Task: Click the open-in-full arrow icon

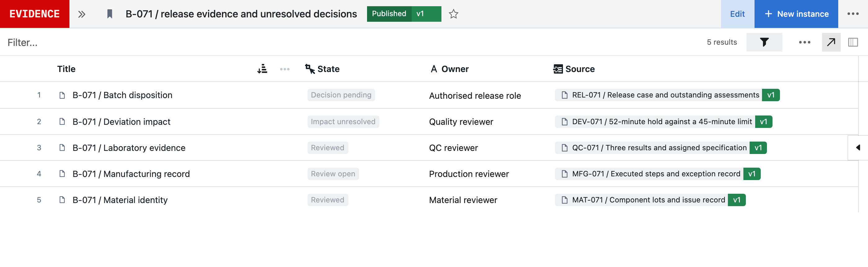Action: [831, 42]
